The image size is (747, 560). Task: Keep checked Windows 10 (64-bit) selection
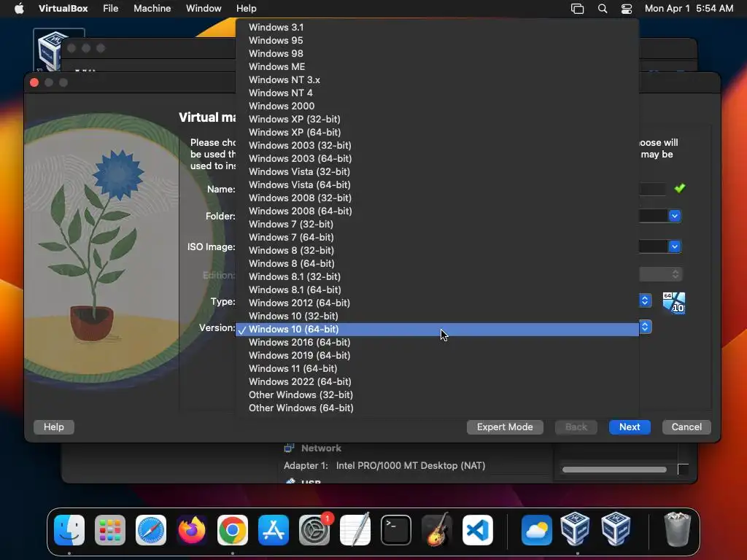437,330
